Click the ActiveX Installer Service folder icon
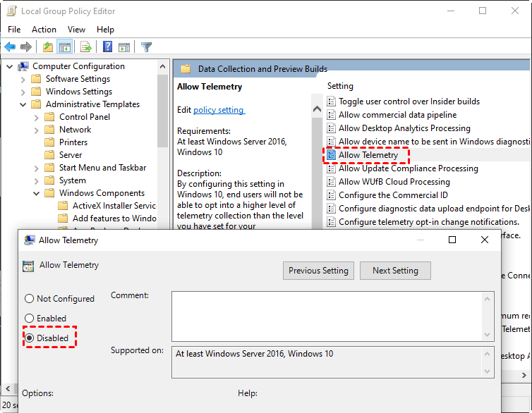The height and width of the screenshot is (413, 532). click(x=63, y=206)
